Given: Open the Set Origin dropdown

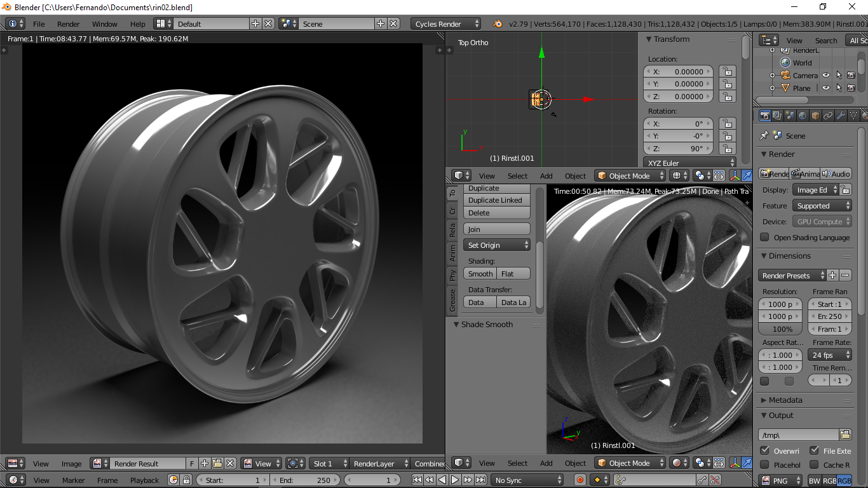Looking at the screenshot, I should coord(497,245).
